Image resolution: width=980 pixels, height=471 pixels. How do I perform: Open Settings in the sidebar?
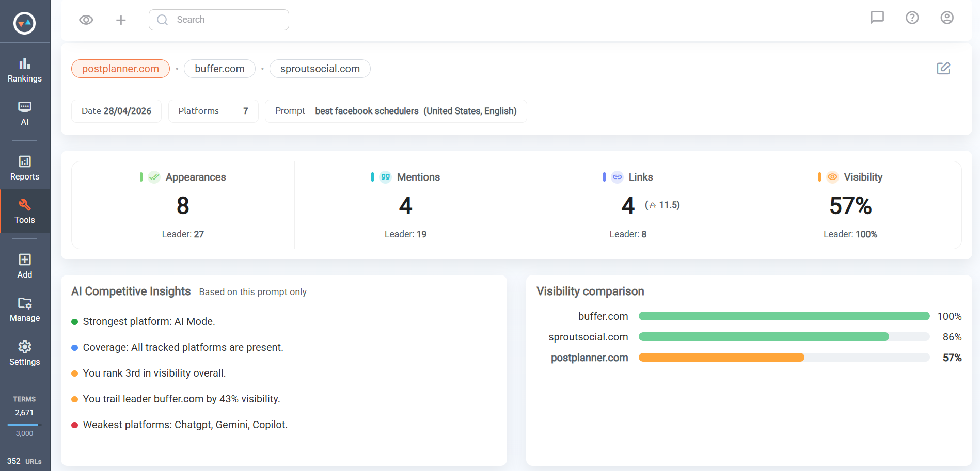25,353
